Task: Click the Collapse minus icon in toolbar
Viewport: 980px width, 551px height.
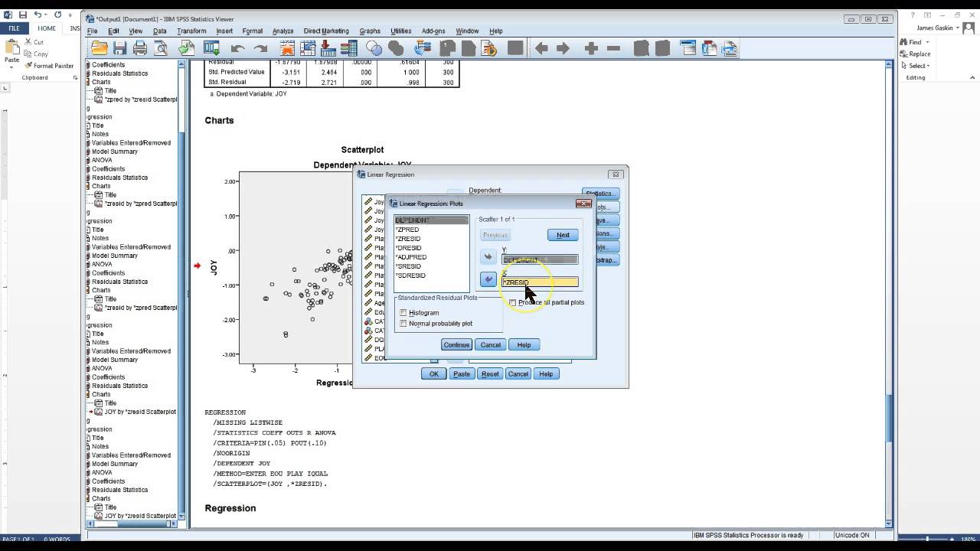Action: pyautogui.click(x=613, y=48)
